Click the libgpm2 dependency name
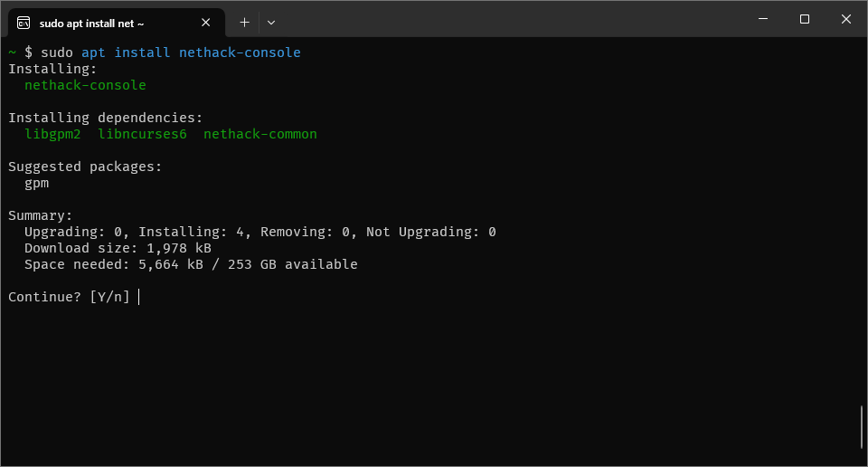 [x=52, y=134]
